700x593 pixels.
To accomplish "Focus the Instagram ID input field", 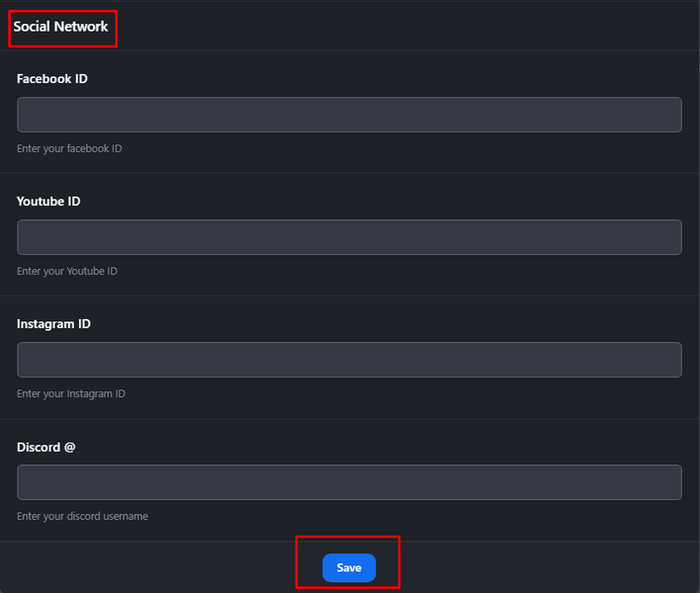I will tap(349, 360).
